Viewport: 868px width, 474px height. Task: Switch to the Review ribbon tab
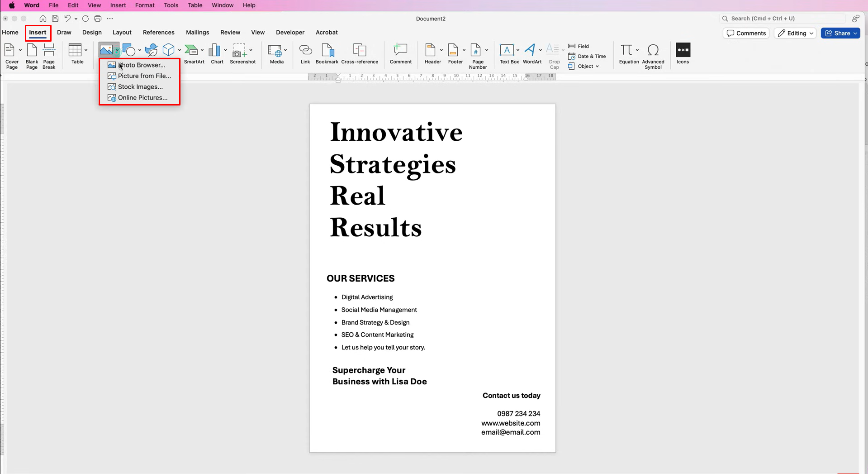pos(230,32)
